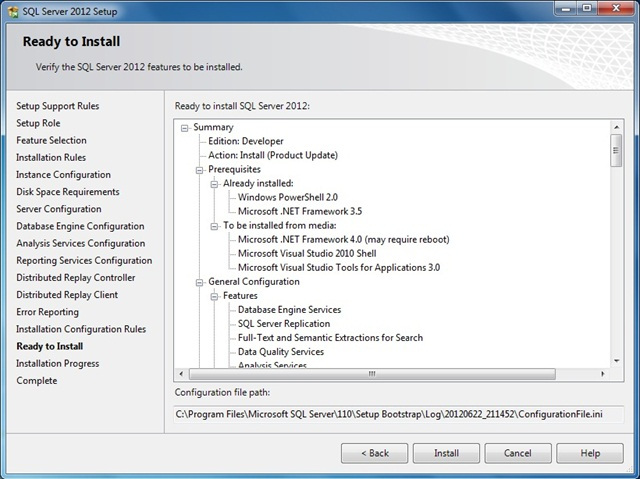Viewport: 640px width, 479px height.
Task: Click the horizontal scroll left arrow
Action: (181, 374)
